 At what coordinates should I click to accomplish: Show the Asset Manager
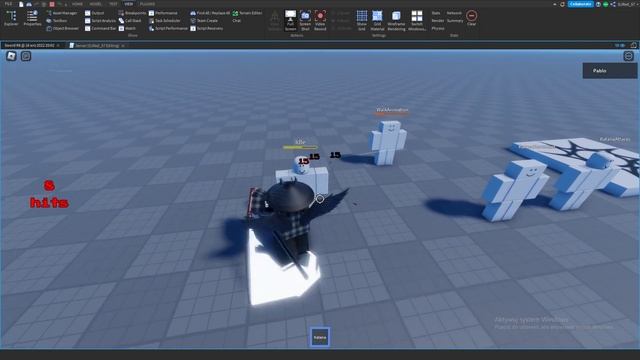[62, 13]
